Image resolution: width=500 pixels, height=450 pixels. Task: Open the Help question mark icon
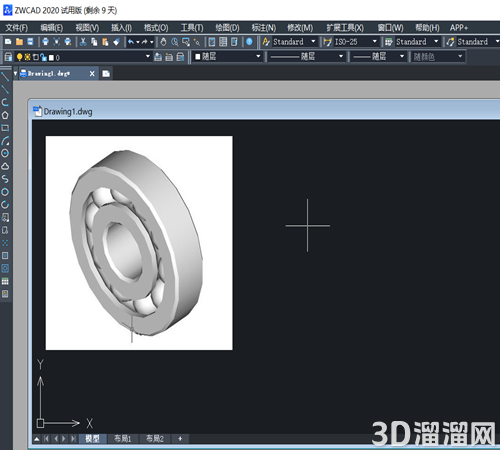249,42
